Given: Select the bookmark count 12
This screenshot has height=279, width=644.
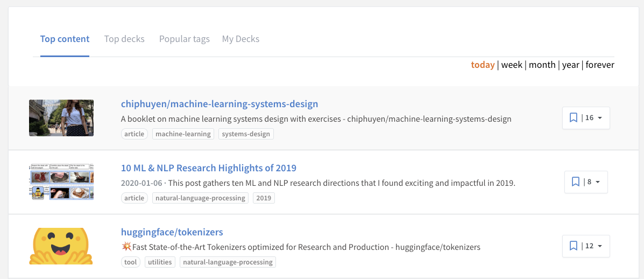Looking at the screenshot, I should [589, 246].
